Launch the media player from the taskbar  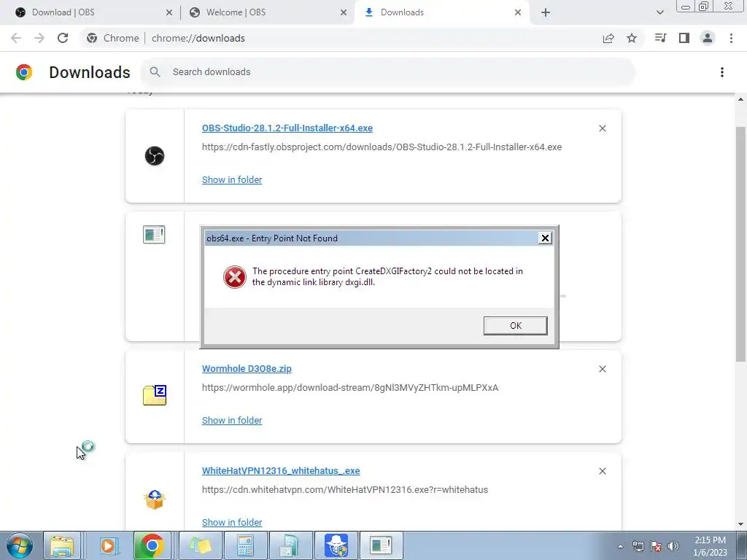pos(108,545)
